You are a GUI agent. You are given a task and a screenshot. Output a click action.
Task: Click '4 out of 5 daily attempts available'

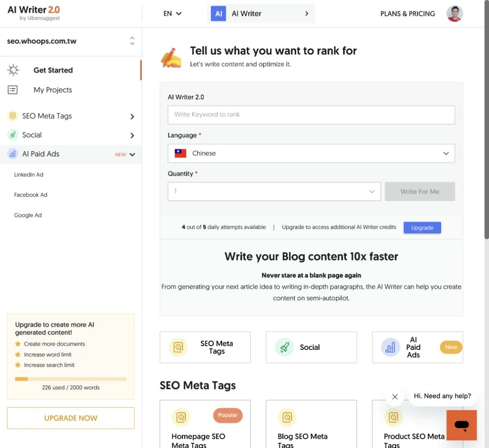224,227
